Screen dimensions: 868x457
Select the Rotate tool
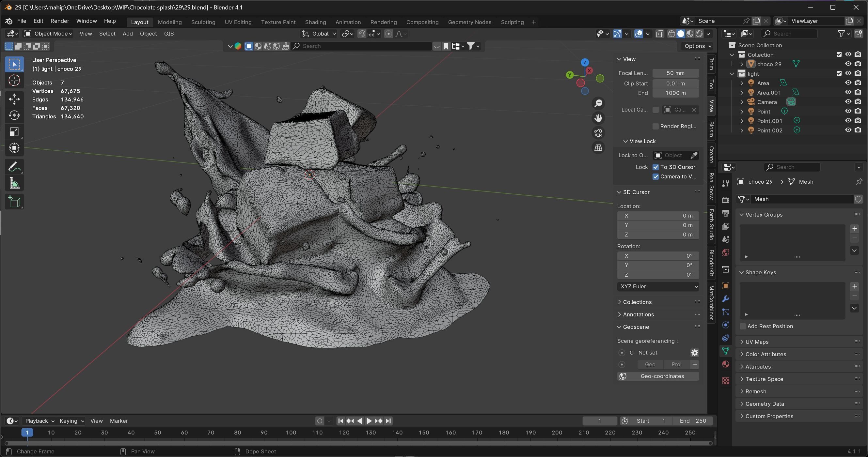coord(14,115)
